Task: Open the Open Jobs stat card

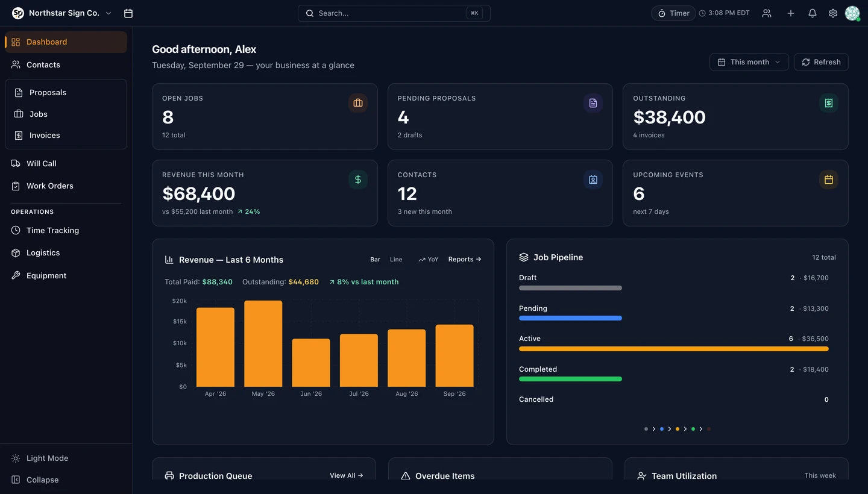Action: pyautogui.click(x=265, y=117)
